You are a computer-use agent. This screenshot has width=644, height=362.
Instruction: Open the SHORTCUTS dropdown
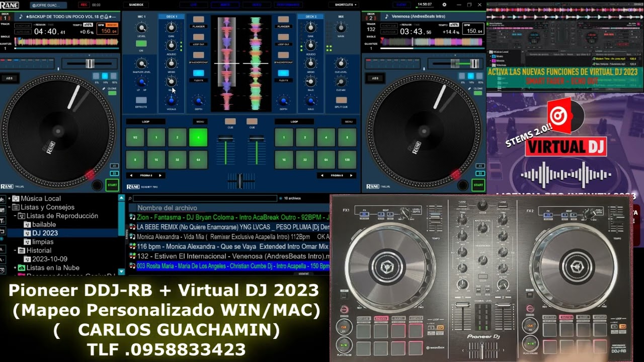346,5
